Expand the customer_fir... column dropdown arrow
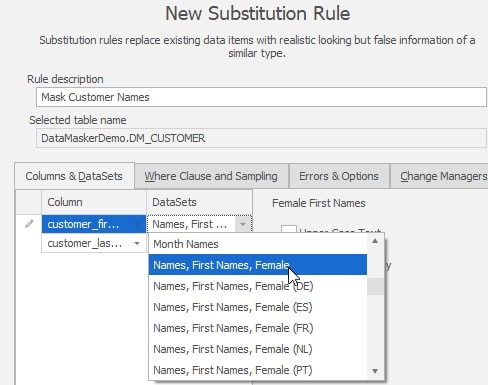Image resolution: width=488 pixels, height=385 pixels. 137,224
